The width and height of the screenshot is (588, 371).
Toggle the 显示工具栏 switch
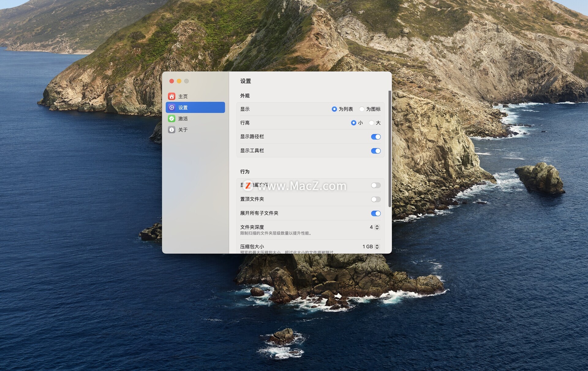(x=376, y=151)
